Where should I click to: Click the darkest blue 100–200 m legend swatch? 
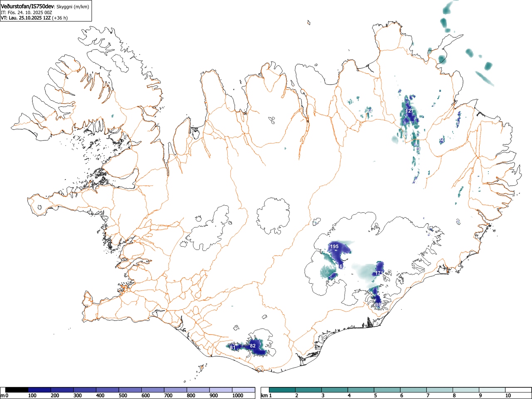pyautogui.click(x=39, y=390)
